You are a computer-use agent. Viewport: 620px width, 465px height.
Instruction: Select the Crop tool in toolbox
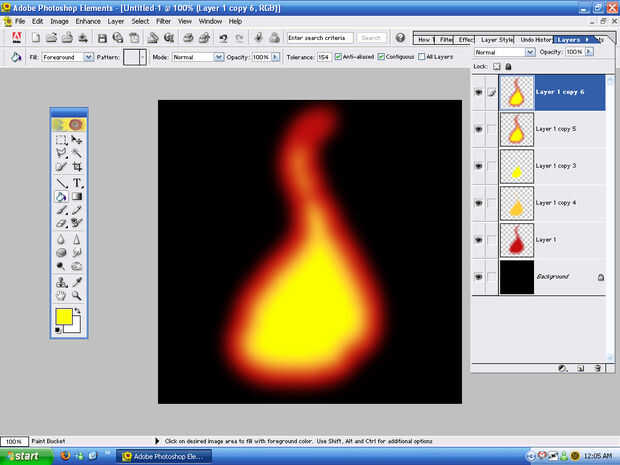(x=77, y=168)
